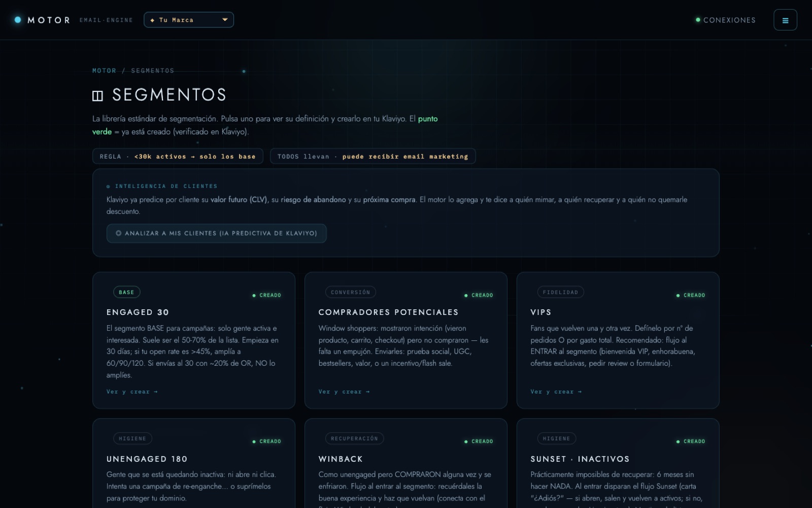Open the VIPS card title
The image size is (812, 508).
pos(540,312)
